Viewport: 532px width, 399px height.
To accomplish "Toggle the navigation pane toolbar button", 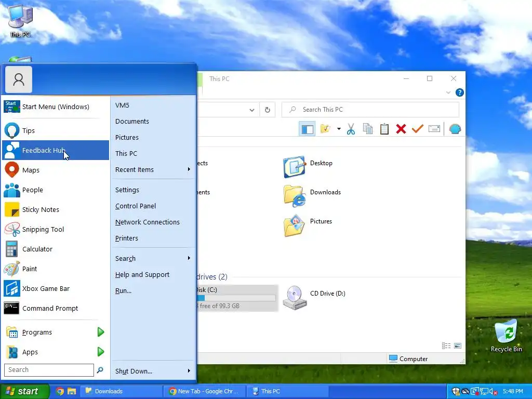I will pyautogui.click(x=308, y=129).
